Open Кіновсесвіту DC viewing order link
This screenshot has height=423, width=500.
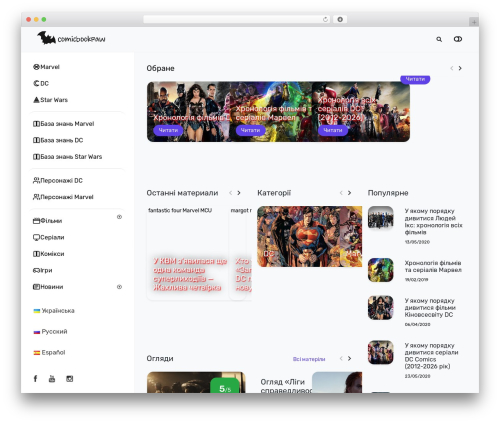[430, 307]
